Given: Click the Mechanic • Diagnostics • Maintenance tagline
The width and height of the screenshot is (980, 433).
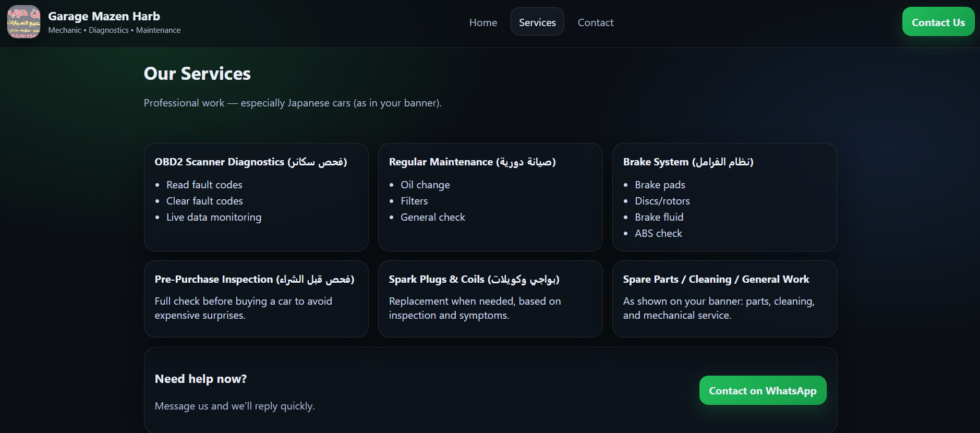Looking at the screenshot, I should [x=114, y=30].
